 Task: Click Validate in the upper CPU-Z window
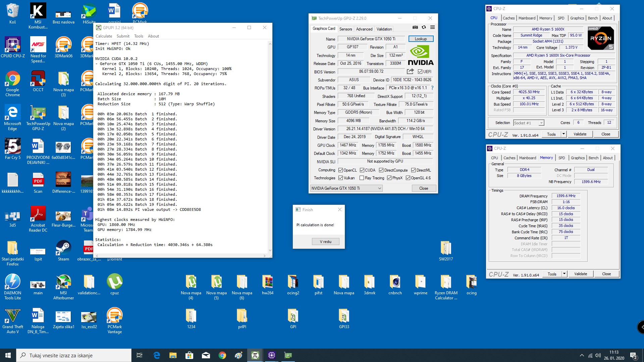[x=580, y=134]
